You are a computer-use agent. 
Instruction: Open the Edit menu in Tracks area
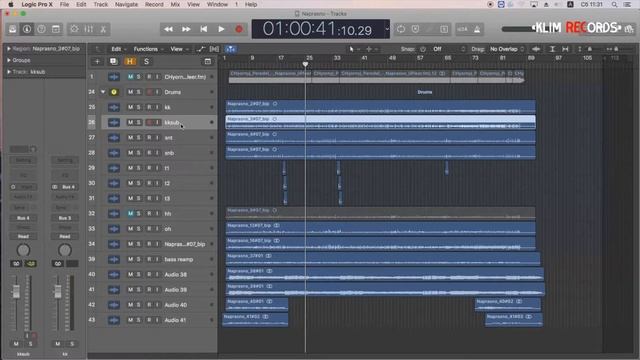tap(118, 49)
